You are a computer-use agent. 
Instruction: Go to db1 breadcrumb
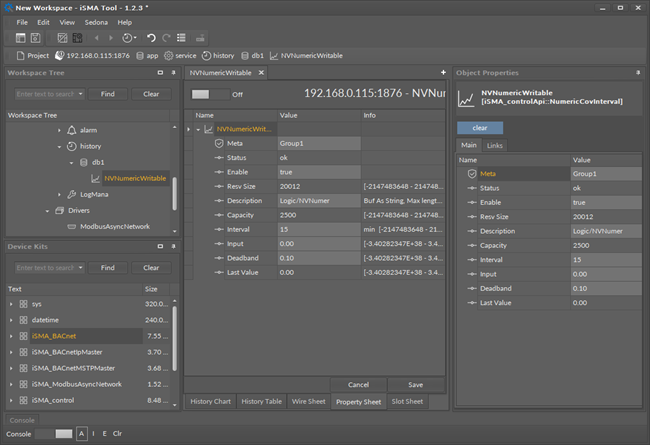point(252,56)
